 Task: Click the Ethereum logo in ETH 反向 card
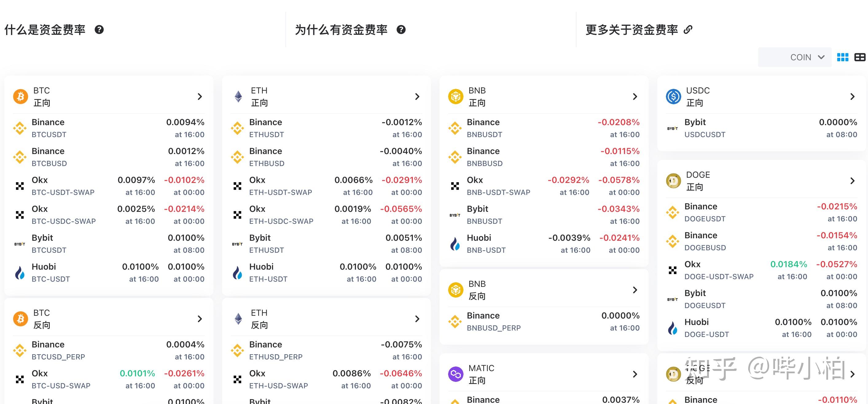pyautogui.click(x=238, y=319)
